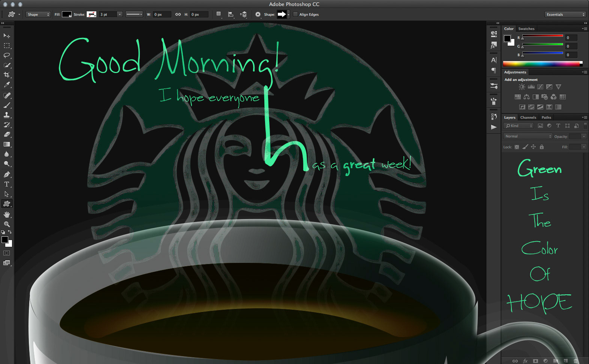Select the Dodge tool

(7, 164)
